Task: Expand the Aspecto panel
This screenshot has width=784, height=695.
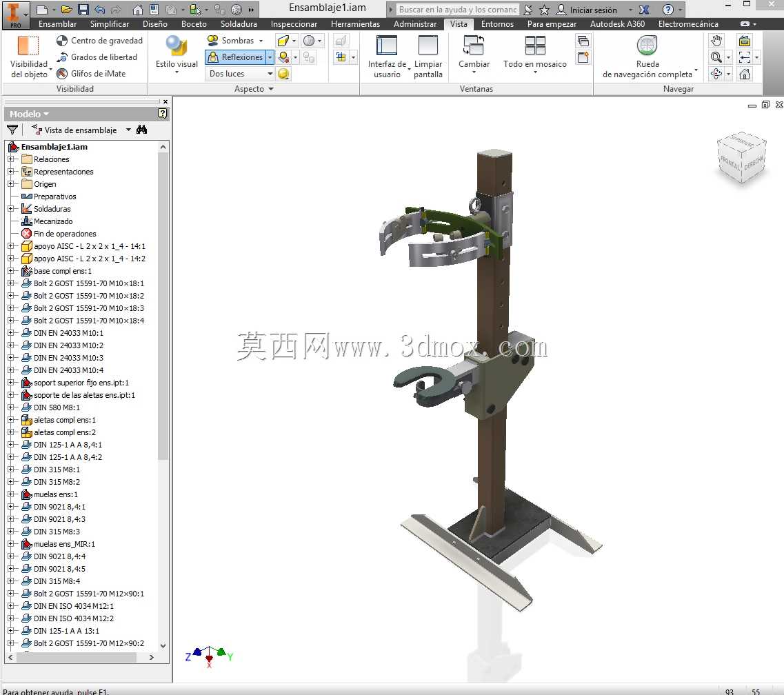Action: [254, 89]
